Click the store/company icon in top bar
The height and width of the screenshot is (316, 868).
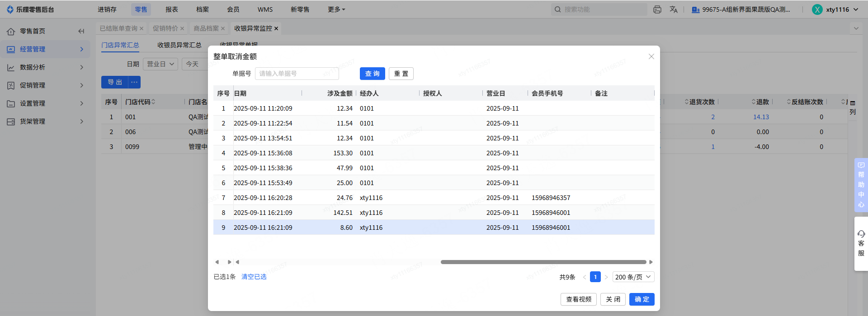(x=696, y=9)
